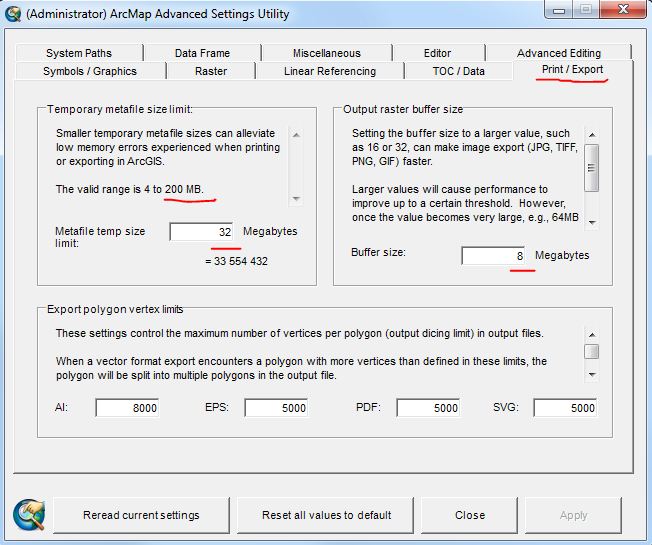The height and width of the screenshot is (545, 652).
Task: Open the Miscellaneous tab
Action: pyautogui.click(x=326, y=53)
